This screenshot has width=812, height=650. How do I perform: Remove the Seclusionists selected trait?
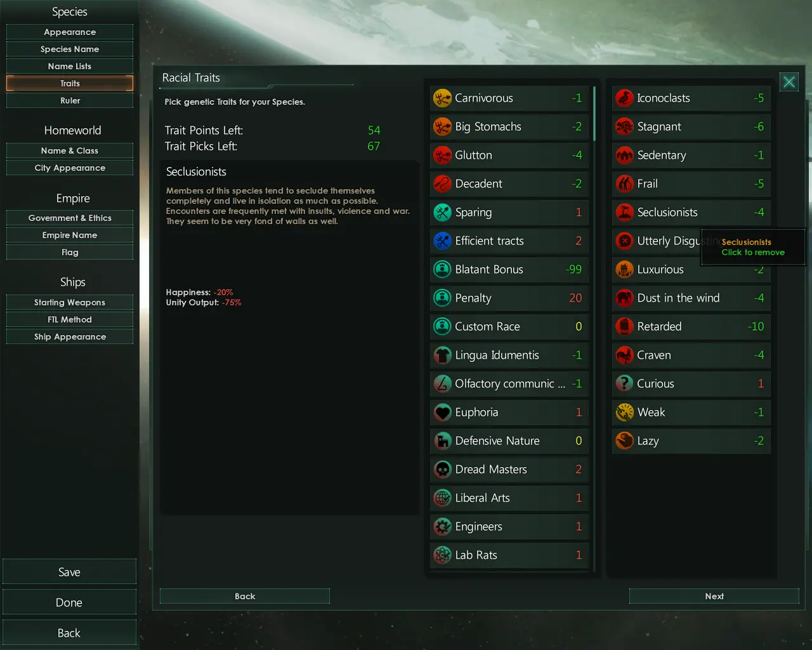(x=691, y=213)
